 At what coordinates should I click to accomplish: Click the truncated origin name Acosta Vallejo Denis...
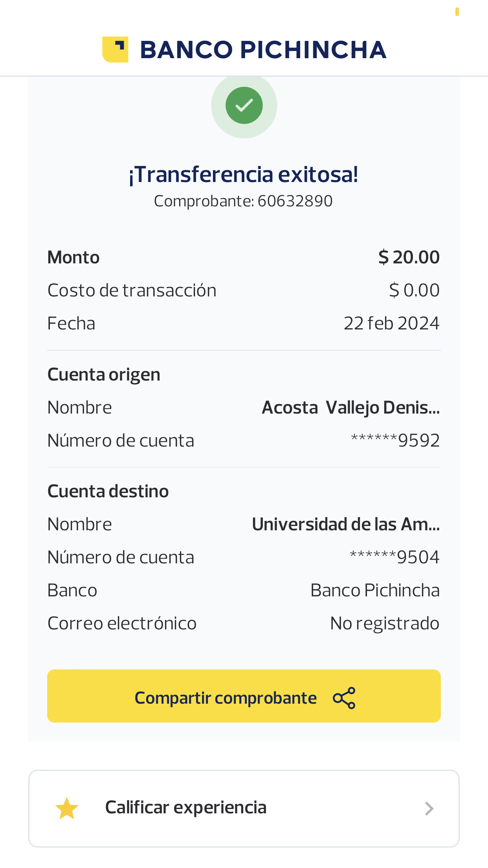pos(350,408)
